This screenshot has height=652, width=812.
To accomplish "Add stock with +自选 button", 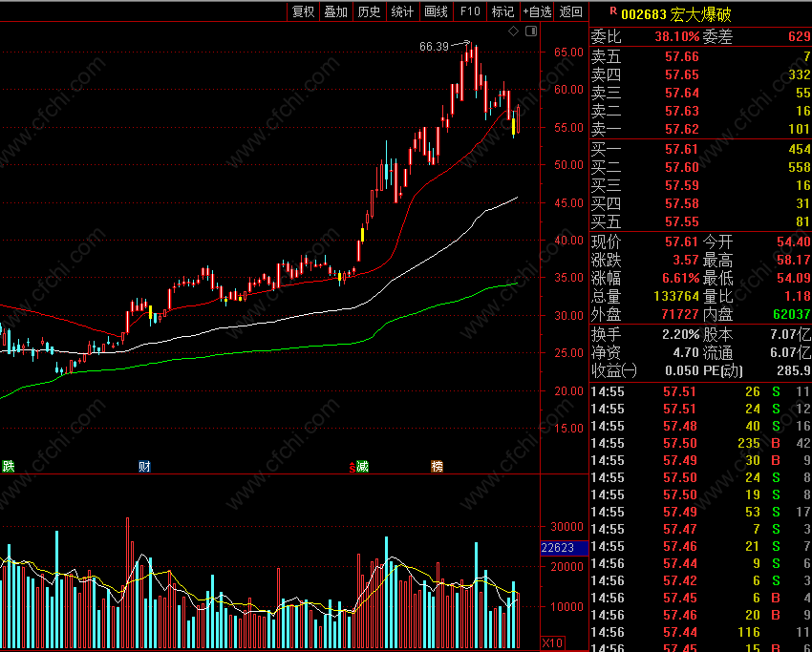I will click(x=537, y=11).
